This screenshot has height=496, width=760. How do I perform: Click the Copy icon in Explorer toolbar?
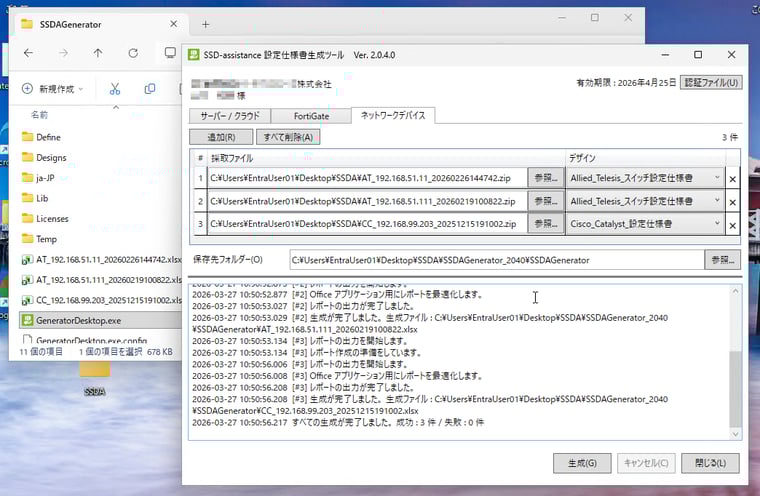click(x=150, y=89)
